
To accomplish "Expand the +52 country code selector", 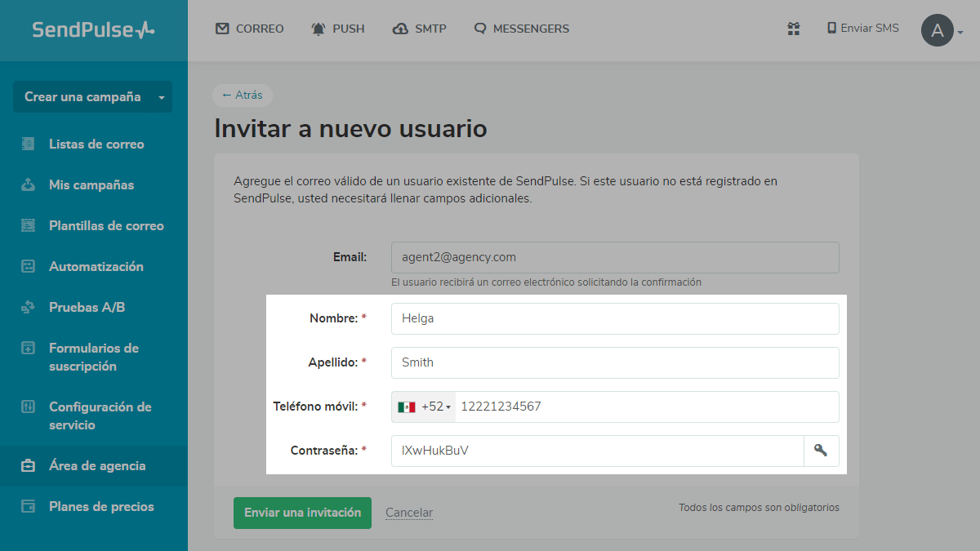I will [x=424, y=407].
